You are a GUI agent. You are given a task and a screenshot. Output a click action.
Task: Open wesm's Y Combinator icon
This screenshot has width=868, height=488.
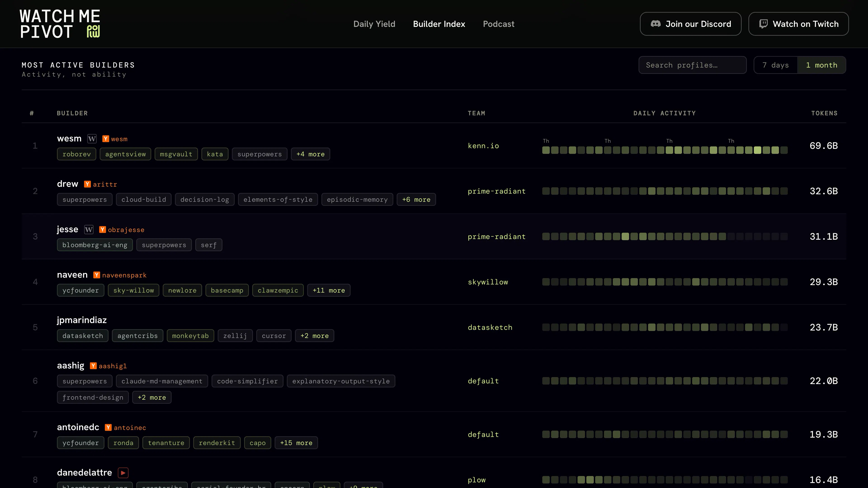(x=106, y=139)
